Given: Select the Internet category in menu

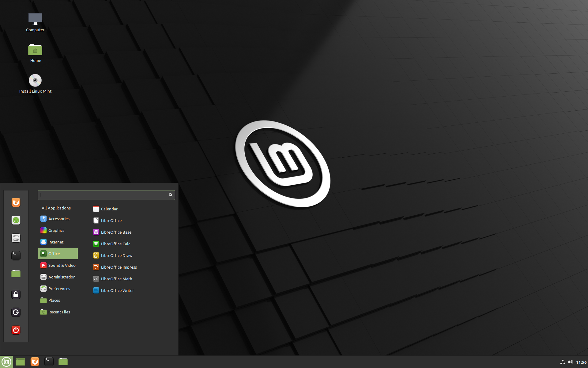Looking at the screenshot, I should [x=55, y=242].
